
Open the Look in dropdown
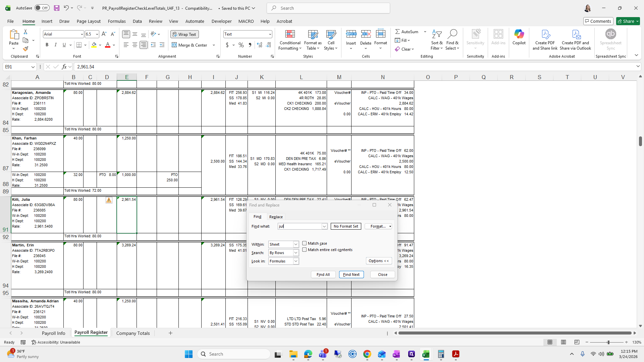coord(296,261)
